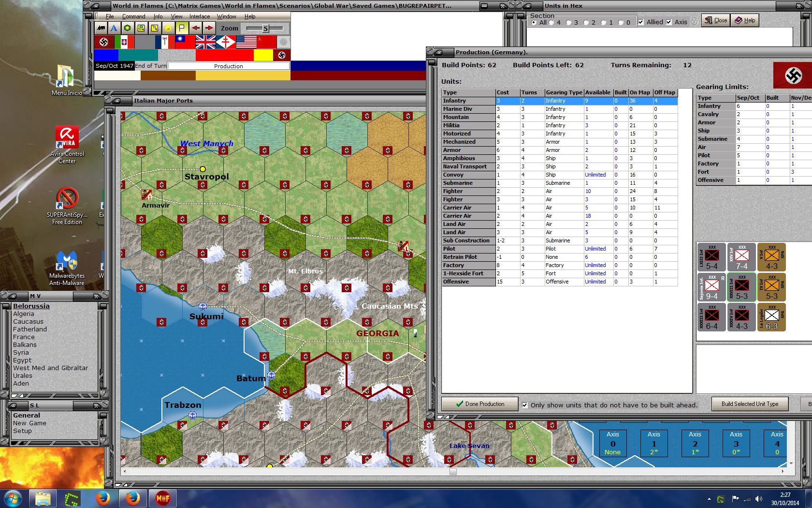Select the Sajonia Inf 9-4 unit counter
This screenshot has width=812, height=508.
point(711,287)
